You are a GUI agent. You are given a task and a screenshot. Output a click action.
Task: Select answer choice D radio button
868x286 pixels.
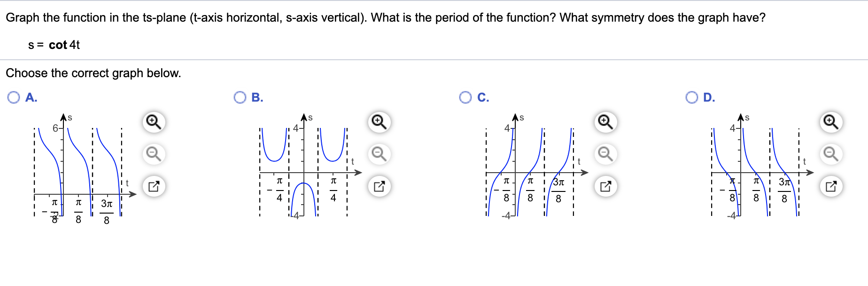(x=691, y=98)
